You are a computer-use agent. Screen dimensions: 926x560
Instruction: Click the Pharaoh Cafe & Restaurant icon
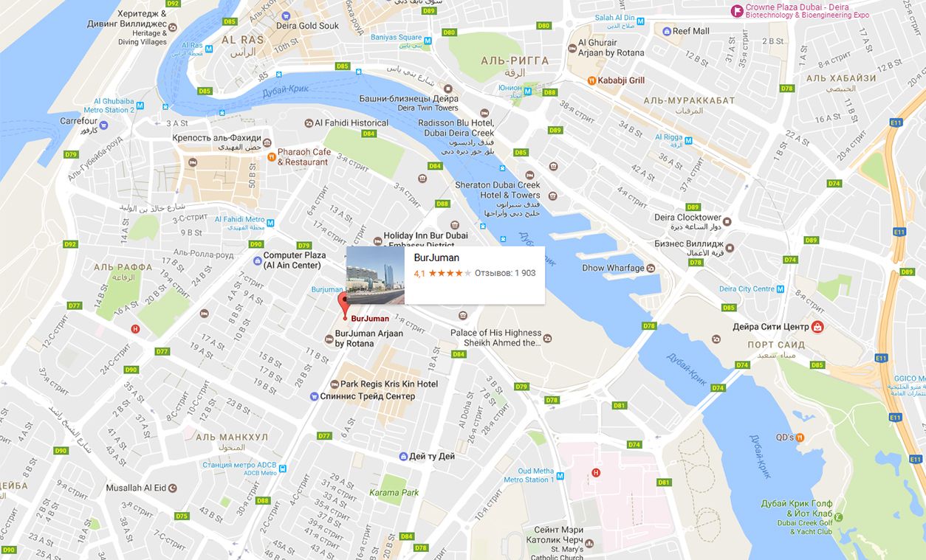pyautogui.click(x=272, y=156)
